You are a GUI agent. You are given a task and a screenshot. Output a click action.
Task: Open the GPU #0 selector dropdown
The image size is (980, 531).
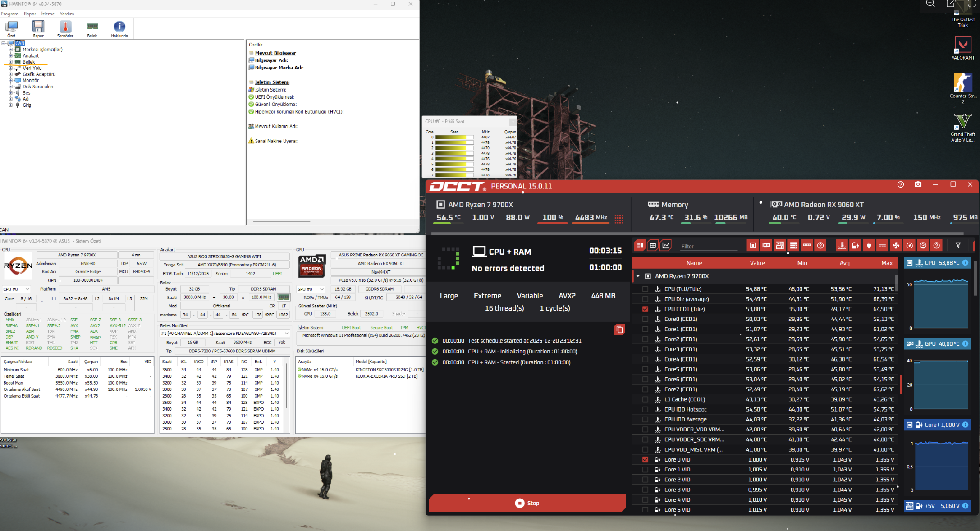coord(311,289)
